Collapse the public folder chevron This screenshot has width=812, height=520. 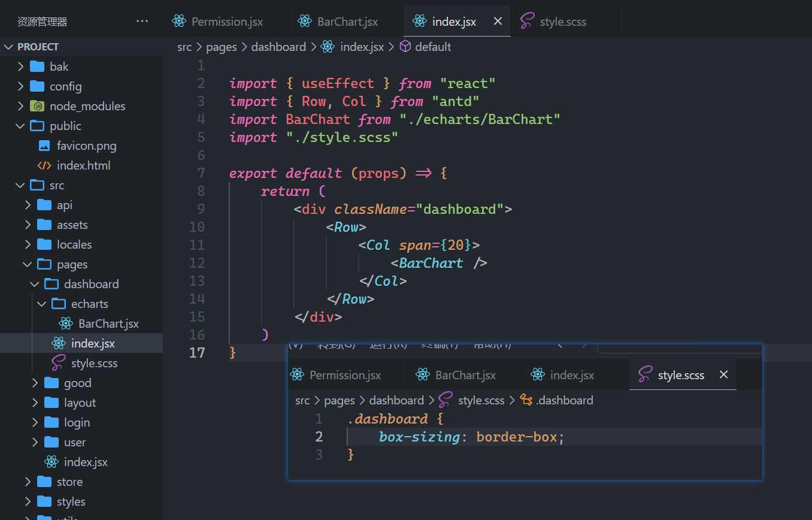coord(20,126)
